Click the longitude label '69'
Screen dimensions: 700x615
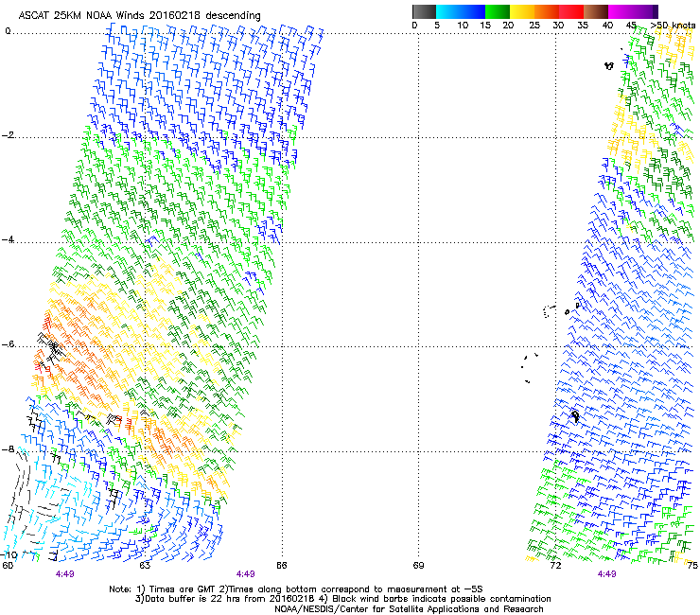pos(418,566)
